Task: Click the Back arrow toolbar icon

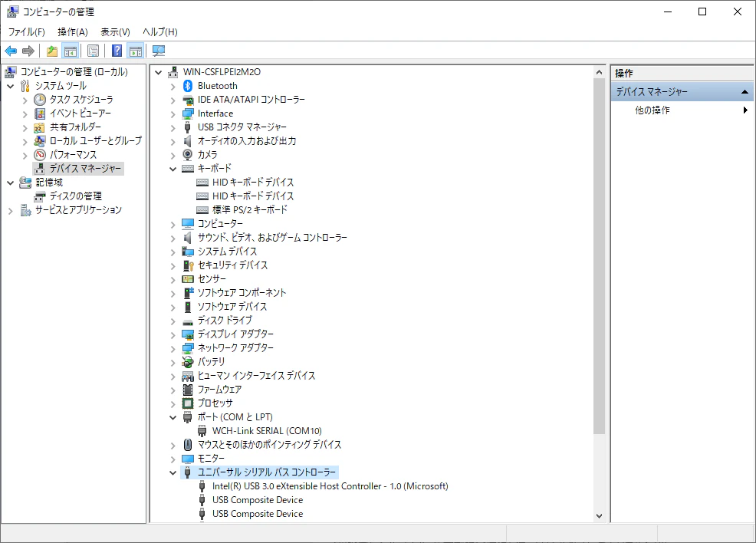Action: click(11, 51)
